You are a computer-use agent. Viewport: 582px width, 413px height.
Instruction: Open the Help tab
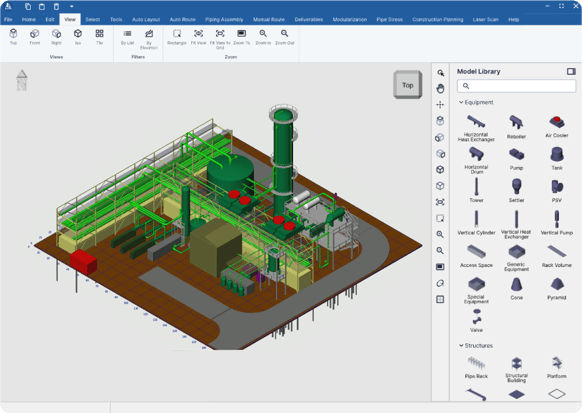513,19
